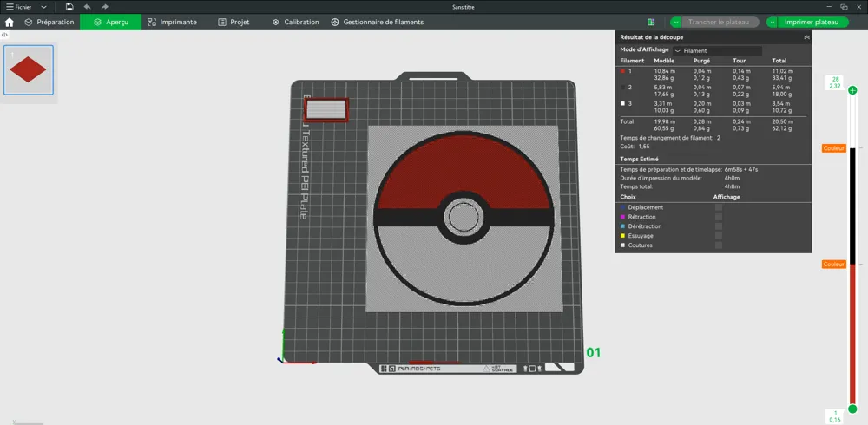The width and height of the screenshot is (868, 425).
Task: Open the Fichier hamburger menu
Action: point(19,7)
